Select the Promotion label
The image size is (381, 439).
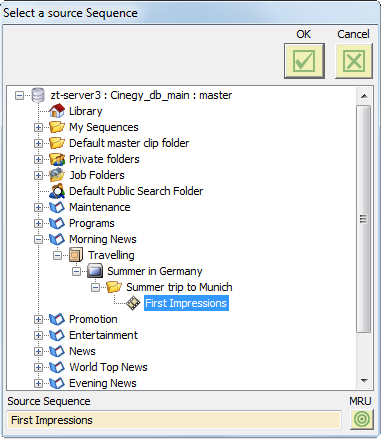(x=93, y=319)
